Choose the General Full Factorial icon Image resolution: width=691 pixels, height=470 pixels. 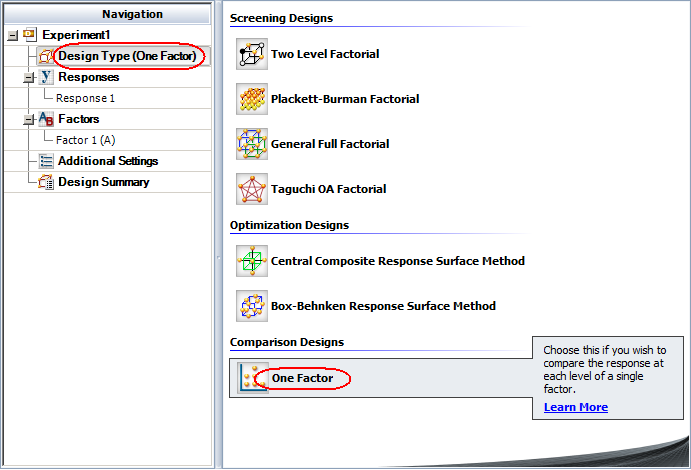click(252, 144)
